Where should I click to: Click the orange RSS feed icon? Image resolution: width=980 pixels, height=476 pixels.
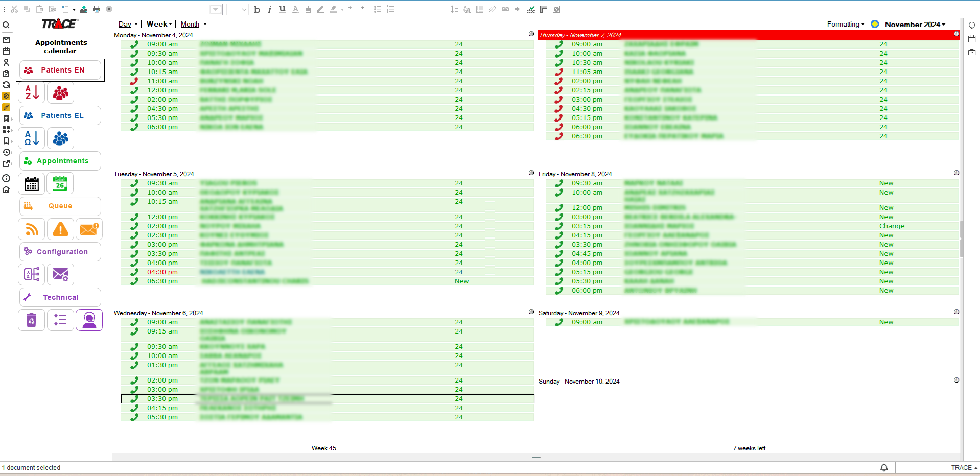[x=32, y=229]
